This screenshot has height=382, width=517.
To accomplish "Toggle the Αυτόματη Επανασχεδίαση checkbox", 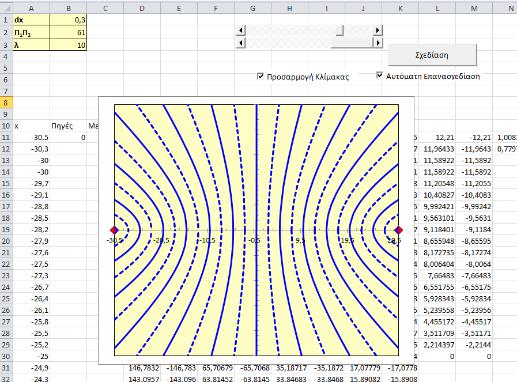I will (x=379, y=75).
